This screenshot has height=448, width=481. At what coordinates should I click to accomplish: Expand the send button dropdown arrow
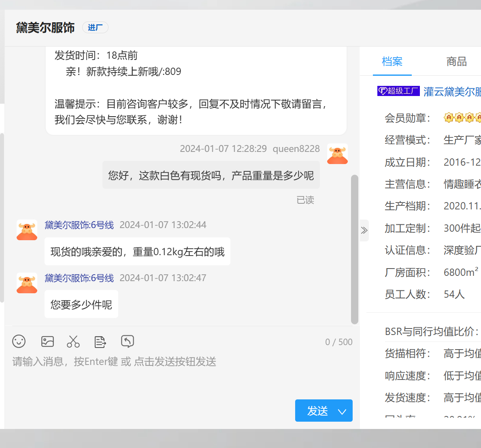pyautogui.click(x=342, y=411)
